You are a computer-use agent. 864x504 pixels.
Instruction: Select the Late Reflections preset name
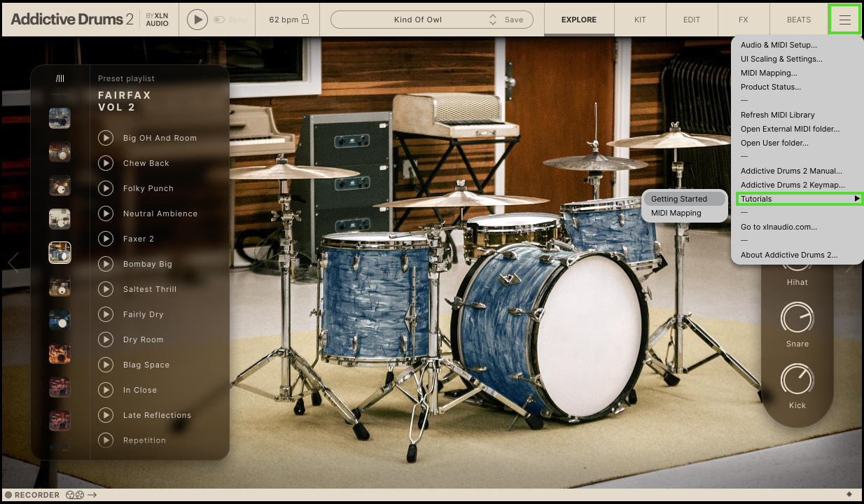157,415
